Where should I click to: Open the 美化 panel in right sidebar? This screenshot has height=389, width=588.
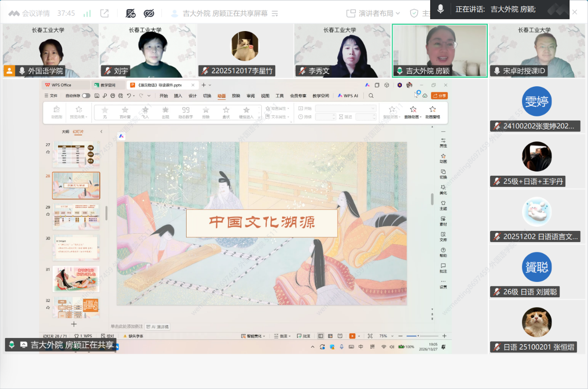click(x=443, y=190)
